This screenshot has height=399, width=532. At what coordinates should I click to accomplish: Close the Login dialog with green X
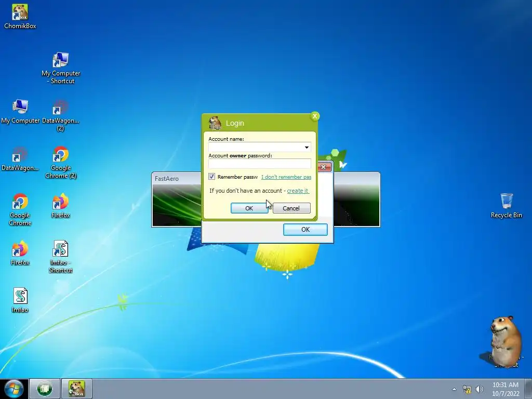click(315, 116)
